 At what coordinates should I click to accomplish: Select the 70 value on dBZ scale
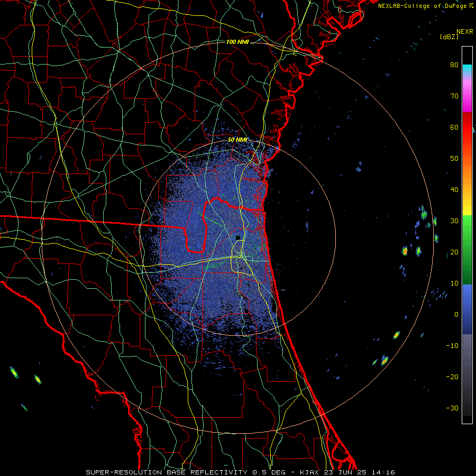coord(454,96)
